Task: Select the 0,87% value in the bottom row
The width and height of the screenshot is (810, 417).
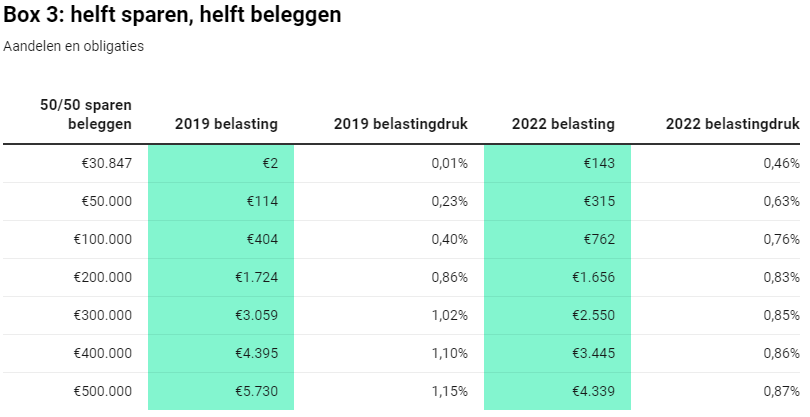Action: (780, 391)
